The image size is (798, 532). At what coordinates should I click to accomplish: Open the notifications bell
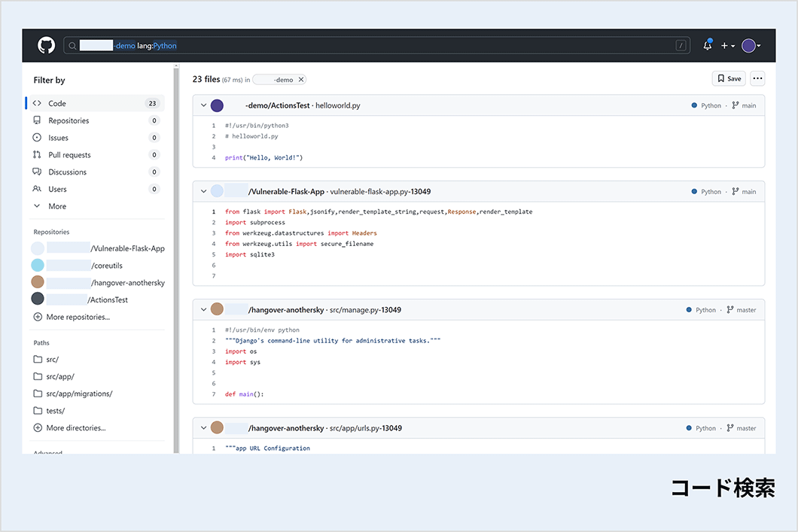coord(707,46)
